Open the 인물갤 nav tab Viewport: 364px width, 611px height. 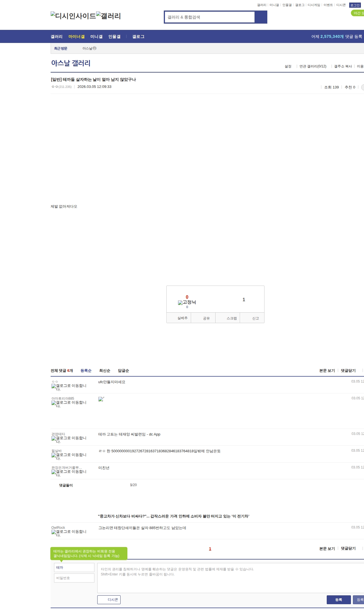(114, 36)
